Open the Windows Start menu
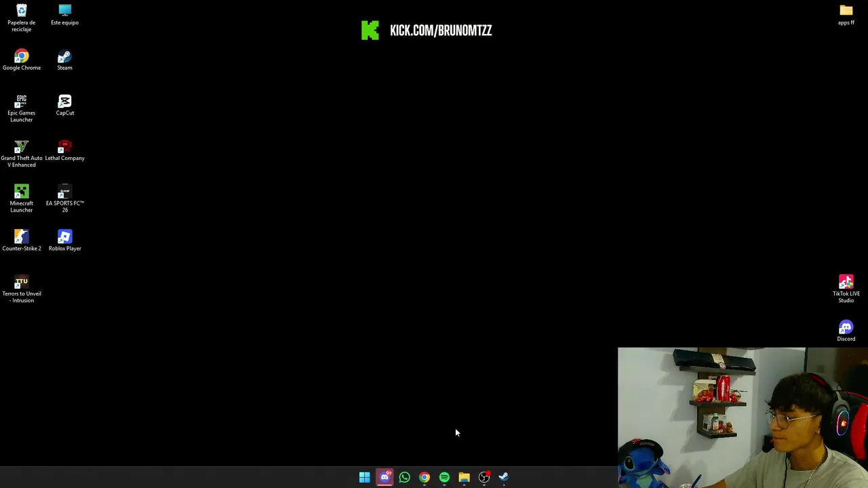This screenshot has width=868, height=488. (x=364, y=477)
